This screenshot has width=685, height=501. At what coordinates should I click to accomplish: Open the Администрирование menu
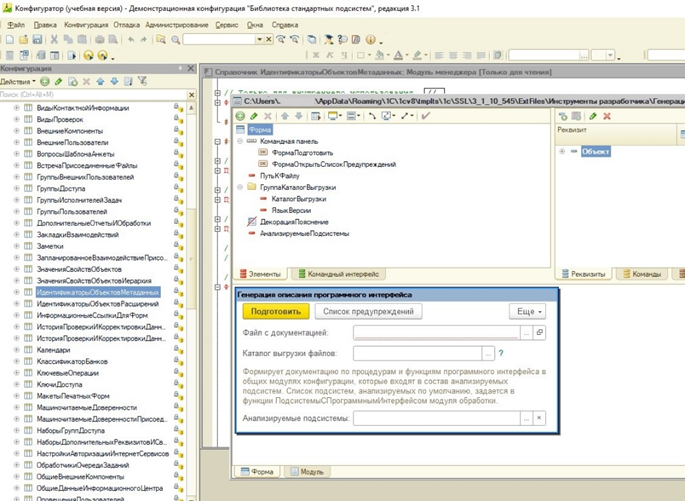tap(177, 25)
